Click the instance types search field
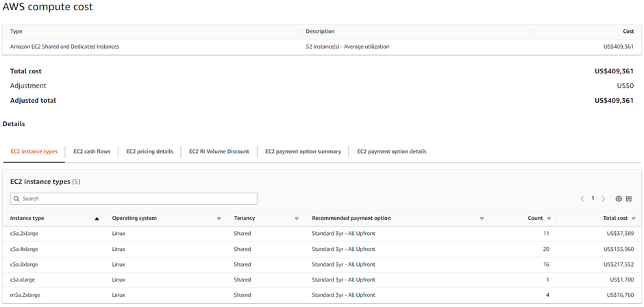The width and height of the screenshot is (644, 307). (x=134, y=199)
